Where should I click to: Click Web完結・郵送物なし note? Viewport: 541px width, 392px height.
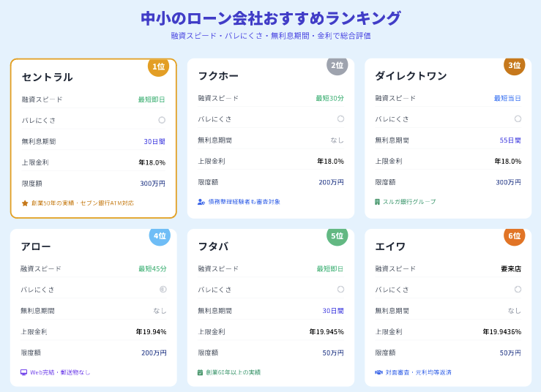[x=60, y=372]
